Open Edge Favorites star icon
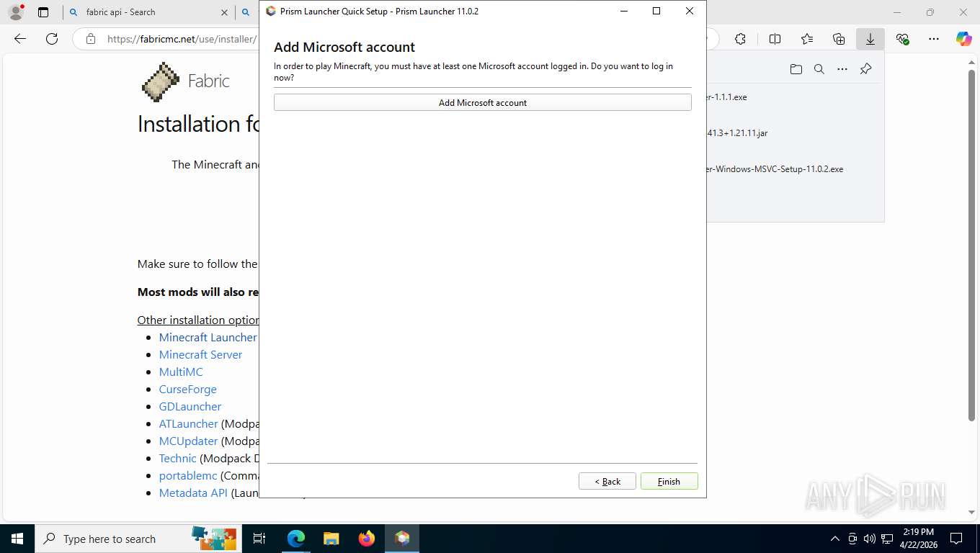Screen dimensions: 980x553 806,39
